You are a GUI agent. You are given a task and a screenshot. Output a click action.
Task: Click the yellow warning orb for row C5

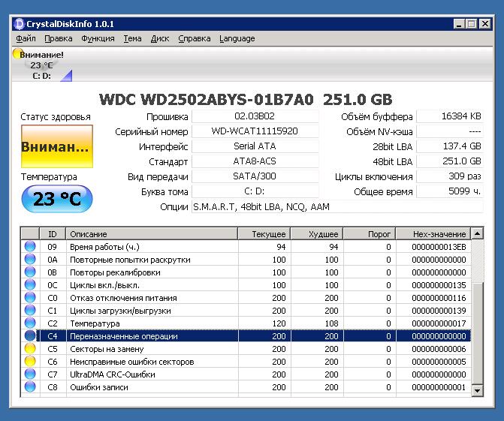[30, 349]
